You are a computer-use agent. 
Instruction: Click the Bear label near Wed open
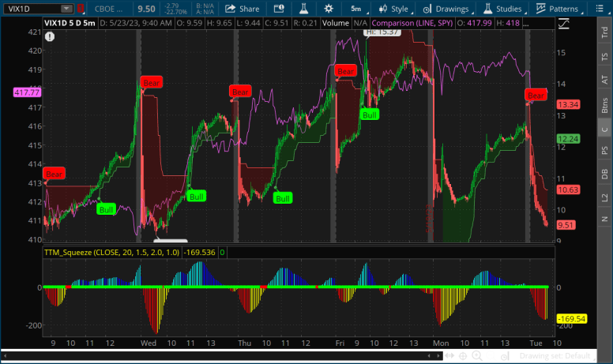[x=152, y=83]
